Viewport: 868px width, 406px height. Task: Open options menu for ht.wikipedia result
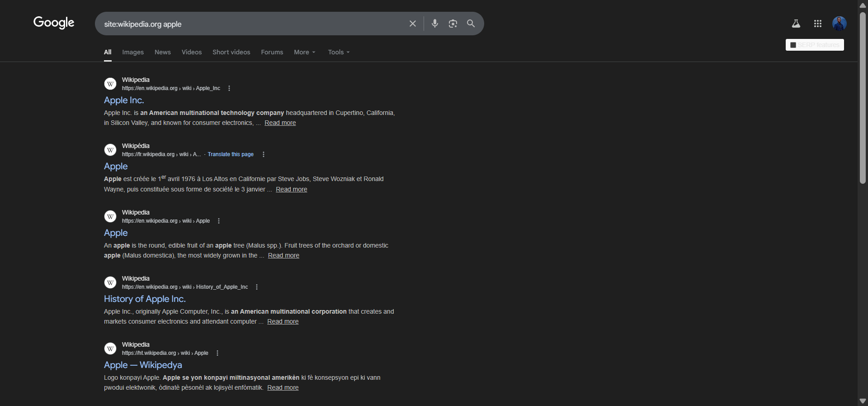pyautogui.click(x=217, y=353)
